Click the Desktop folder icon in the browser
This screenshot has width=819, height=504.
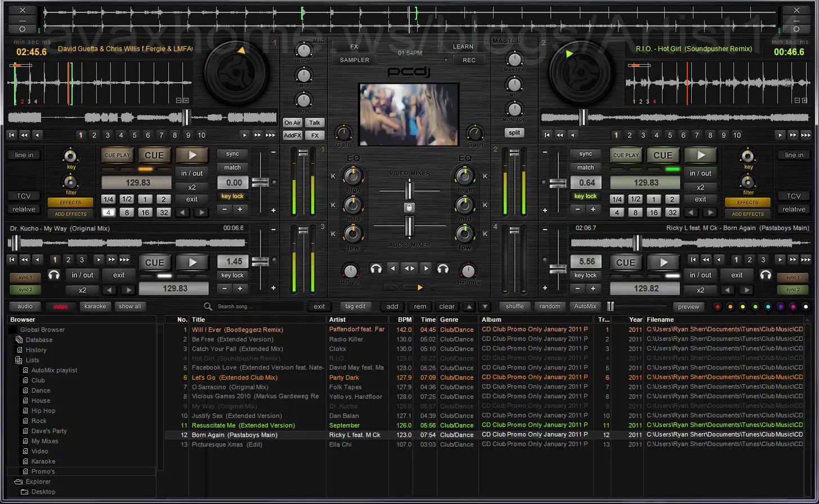click(x=24, y=492)
